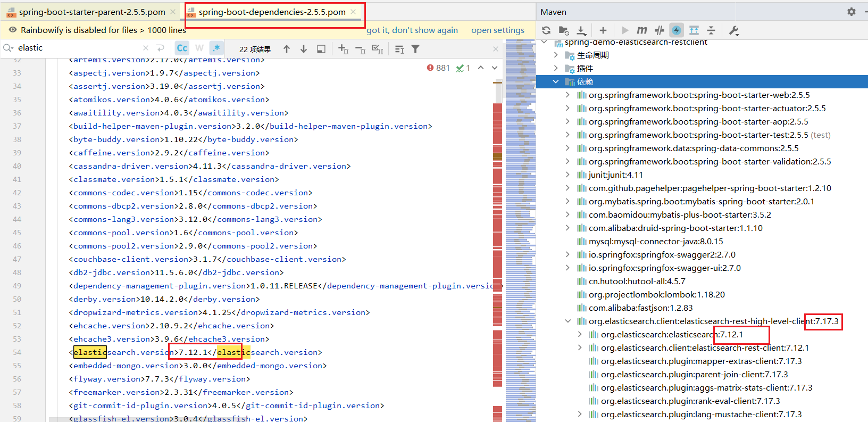Image resolution: width=868 pixels, height=422 pixels.
Task: Click the code minimap overview
Action: point(520,231)
